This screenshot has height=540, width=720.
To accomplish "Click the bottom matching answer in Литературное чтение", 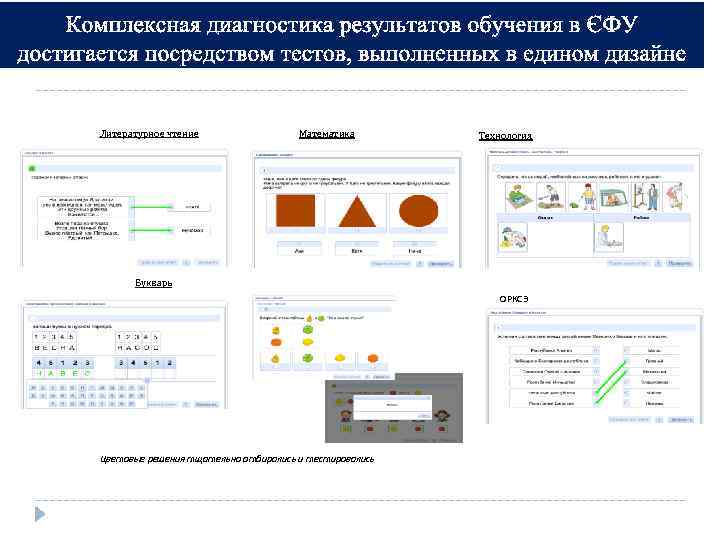I will (x=192, y=230).
